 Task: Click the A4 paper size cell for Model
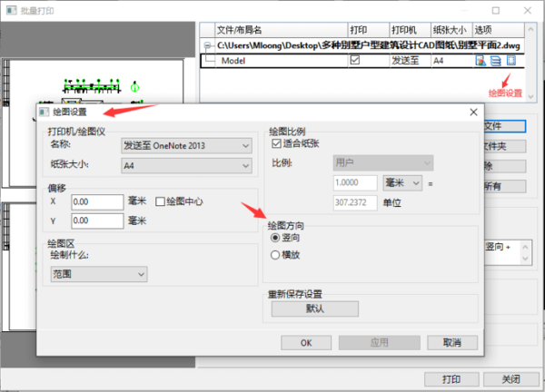tap(451, 61)
